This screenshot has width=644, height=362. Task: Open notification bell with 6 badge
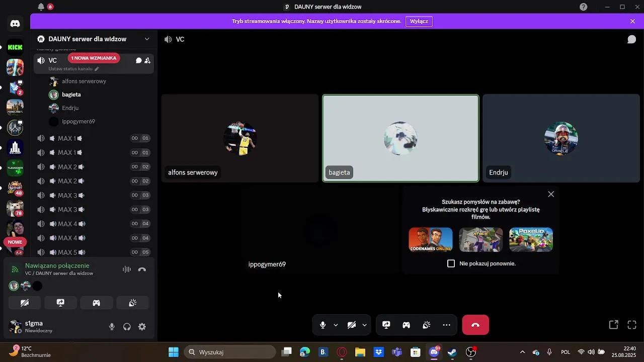[x=41, y=7]
